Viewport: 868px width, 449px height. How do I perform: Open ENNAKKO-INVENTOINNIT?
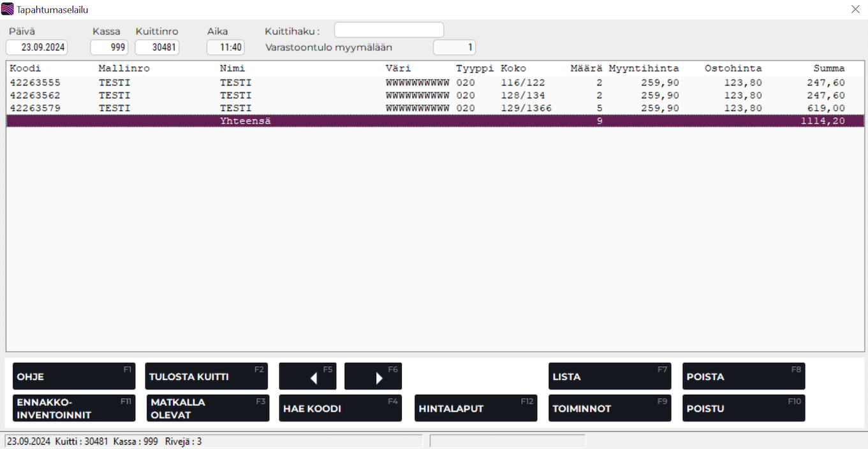pyautogui.click(x=74, y=408)
